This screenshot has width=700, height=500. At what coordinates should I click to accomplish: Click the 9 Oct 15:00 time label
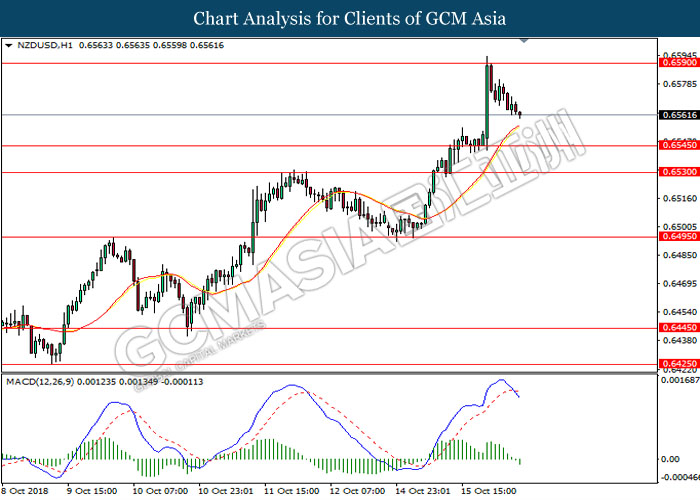[x=92, y=491]
